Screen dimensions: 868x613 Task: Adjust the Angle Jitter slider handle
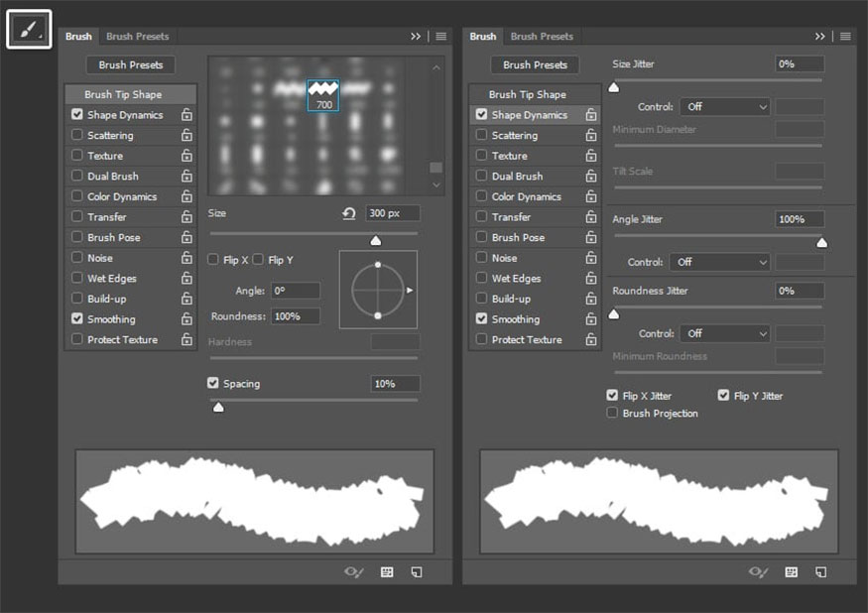822,243
